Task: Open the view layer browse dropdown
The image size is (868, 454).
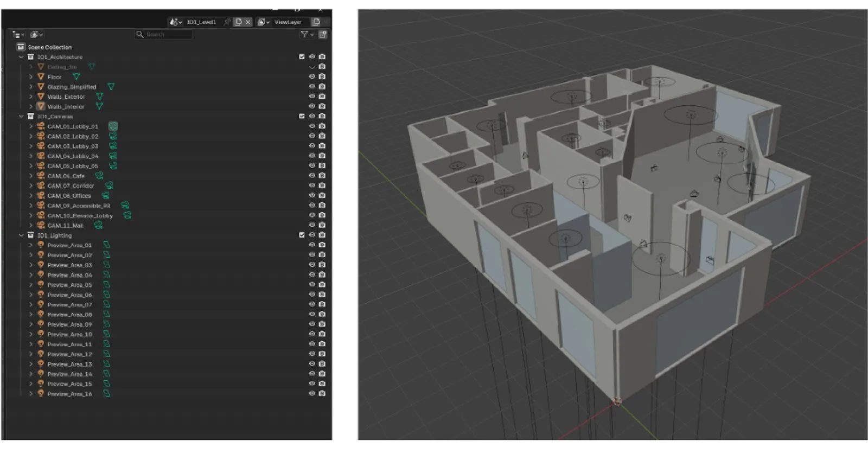Action: [264, 22]
